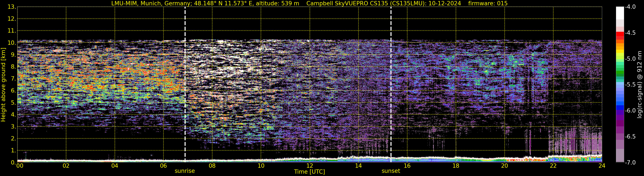
Task: Click the y-axis tick label 12
Action: pyautogui.click(x=11, y=19)
